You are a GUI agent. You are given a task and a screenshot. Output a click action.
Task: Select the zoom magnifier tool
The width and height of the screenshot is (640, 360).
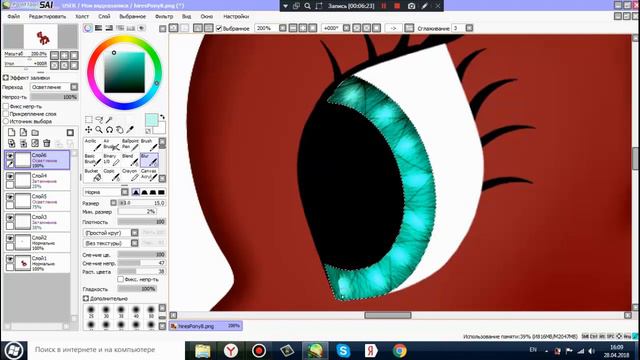(x=99, y=130)
